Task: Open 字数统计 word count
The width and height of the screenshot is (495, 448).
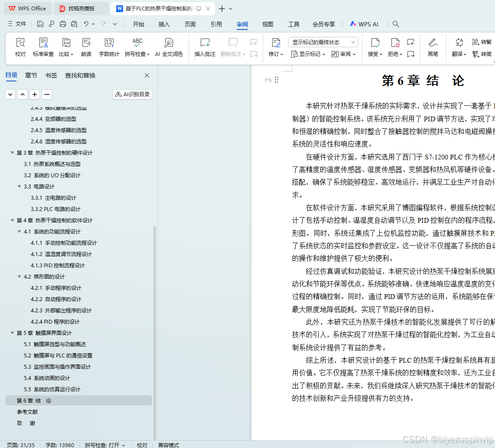Action: [109, 47]
